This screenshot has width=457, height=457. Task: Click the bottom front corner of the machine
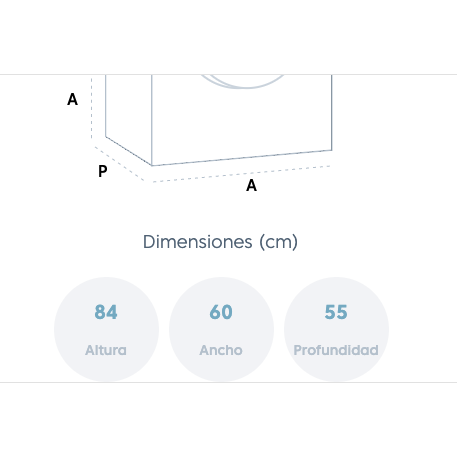(152, 165)
